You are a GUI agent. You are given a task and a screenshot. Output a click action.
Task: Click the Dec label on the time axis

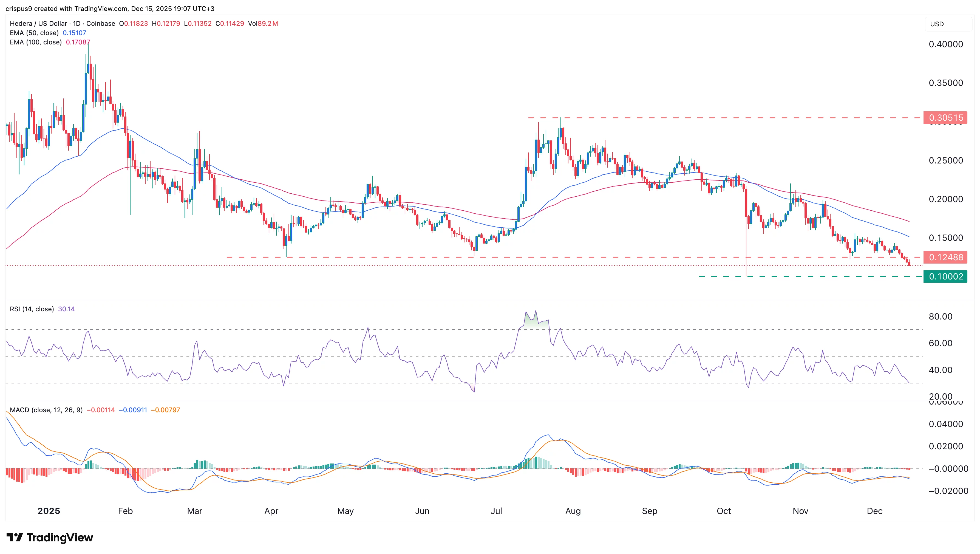(875, 511)
